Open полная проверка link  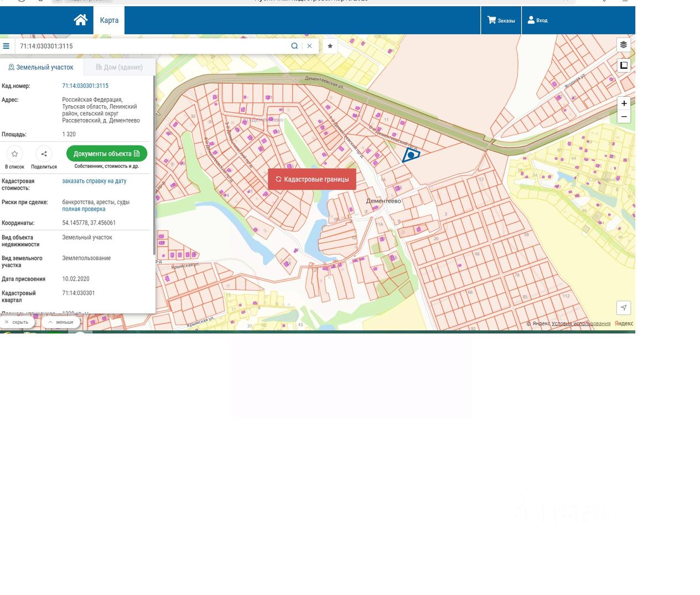point(84,209)
